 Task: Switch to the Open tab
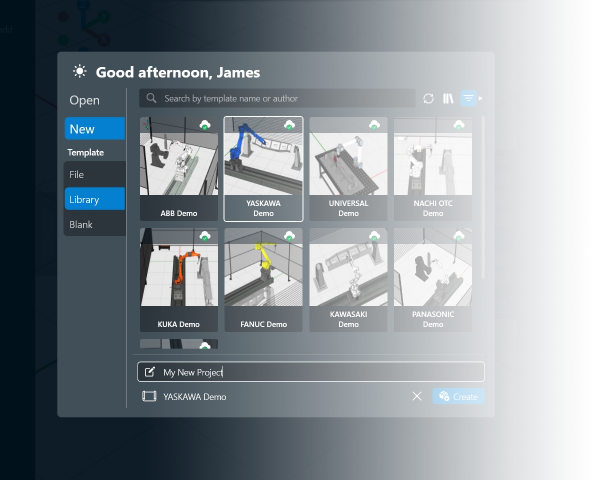(x=85, y=100)
